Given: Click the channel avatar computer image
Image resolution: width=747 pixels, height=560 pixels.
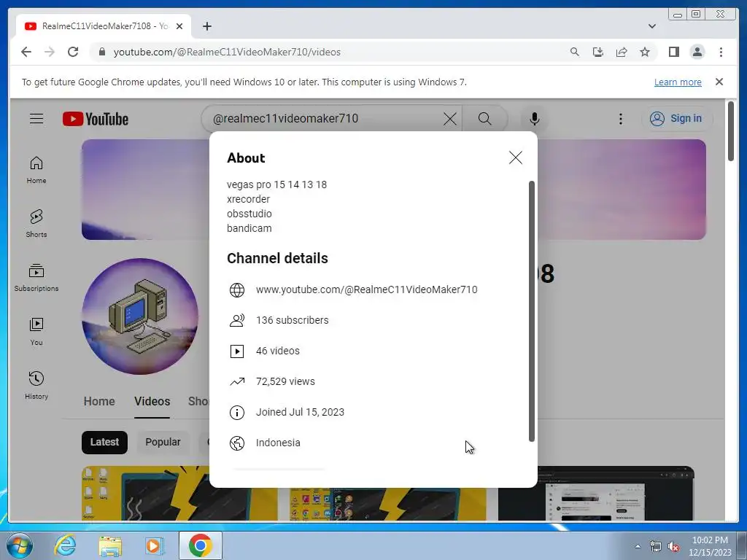Looking at the screenshot, I should (x=139, y=316).
